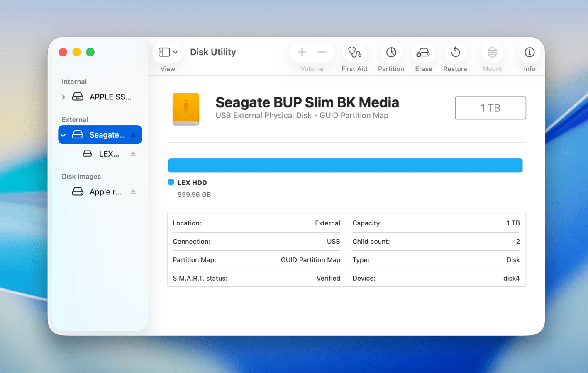
Task: Click the Restore icon
Action: click(455, 53)
